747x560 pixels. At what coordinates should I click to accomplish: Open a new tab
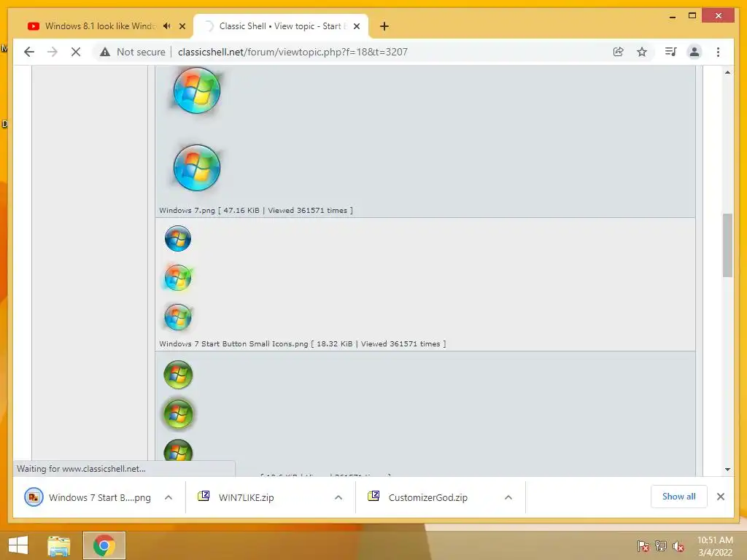pyautogui.click(x=384, y=26)
